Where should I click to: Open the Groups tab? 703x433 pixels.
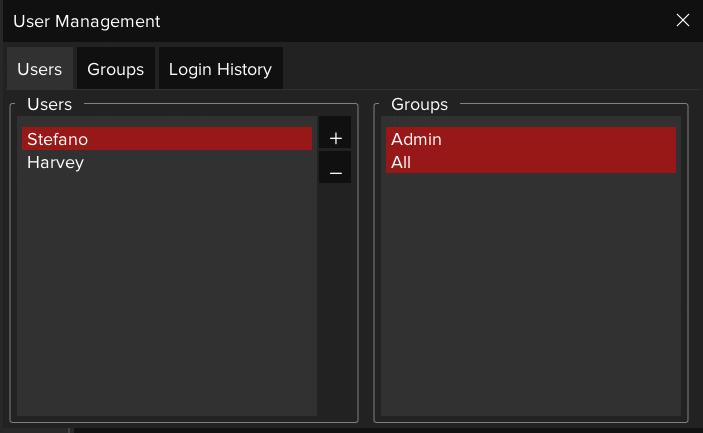115,69
